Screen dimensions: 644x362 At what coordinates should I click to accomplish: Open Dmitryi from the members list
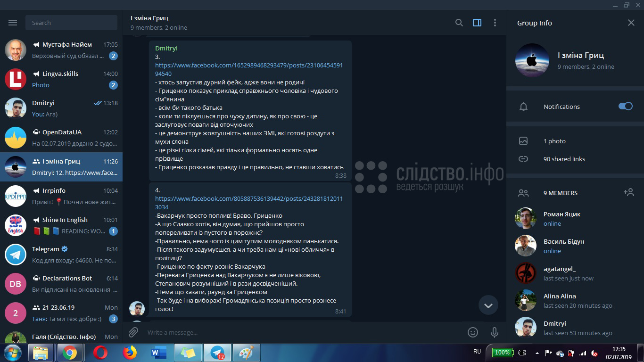coord(575,328)
